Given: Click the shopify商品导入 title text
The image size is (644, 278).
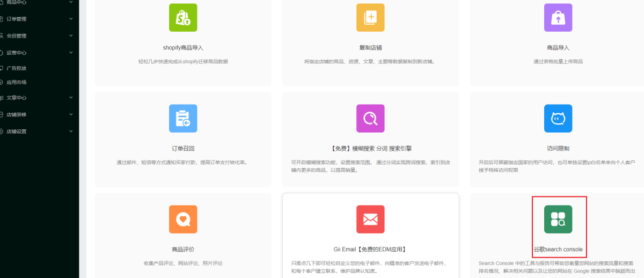Looking at the screenshot, I should (183, 48).
